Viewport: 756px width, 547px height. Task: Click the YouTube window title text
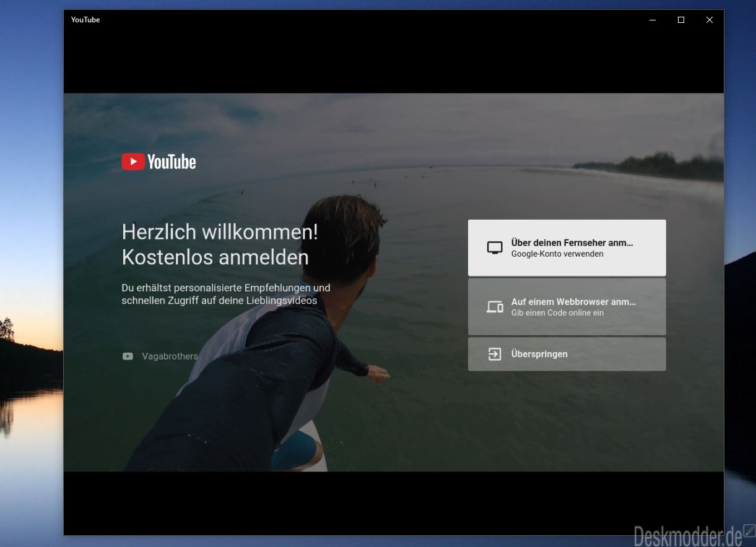[85, 20]
